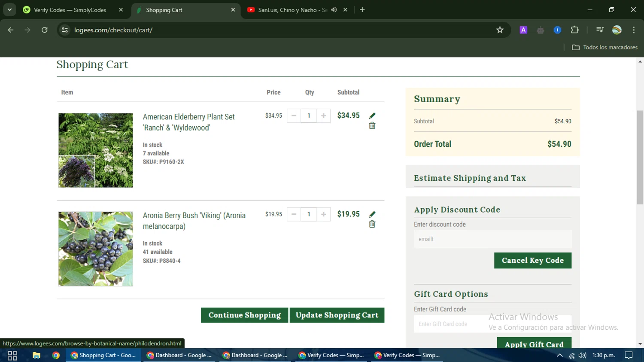This screenshot has width=644, height=362.
Task: Show hidden system tray icons
Action: 559,355
